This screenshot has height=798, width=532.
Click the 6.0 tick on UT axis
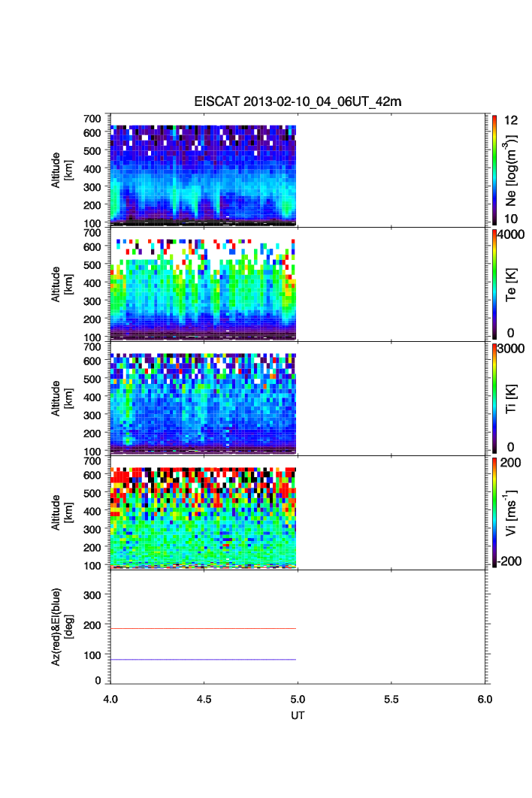coord(485,700)
